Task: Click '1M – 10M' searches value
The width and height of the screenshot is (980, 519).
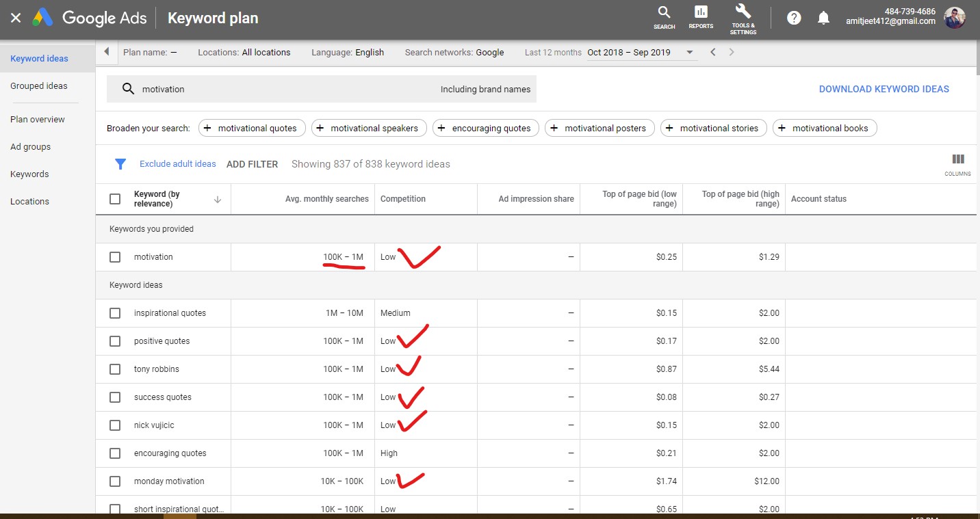Action: (x=344, y=313)
